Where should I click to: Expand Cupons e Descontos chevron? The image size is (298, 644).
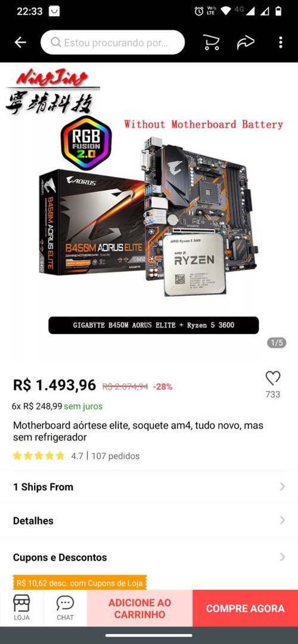coord(283,557)
